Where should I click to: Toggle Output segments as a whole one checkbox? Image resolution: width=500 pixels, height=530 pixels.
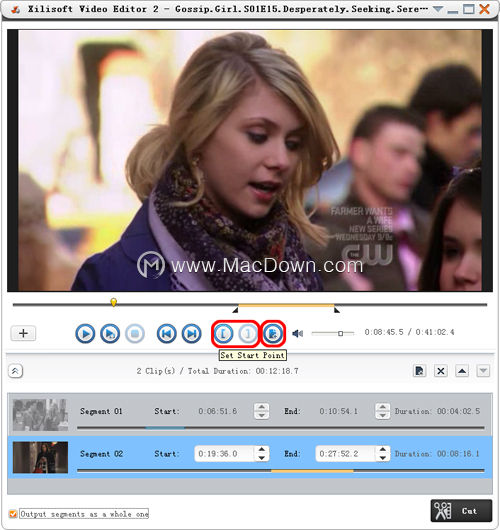point(13,514)
